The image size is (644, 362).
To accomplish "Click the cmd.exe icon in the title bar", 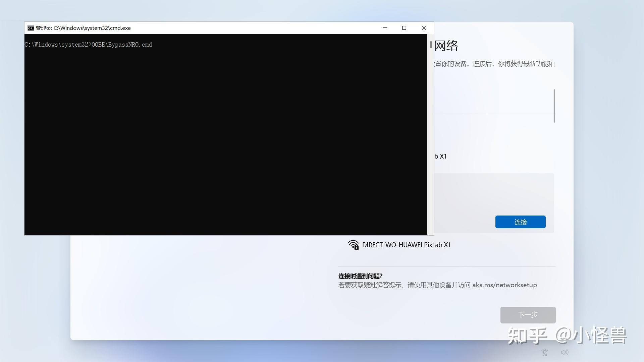I will click(x=31, y=28).
